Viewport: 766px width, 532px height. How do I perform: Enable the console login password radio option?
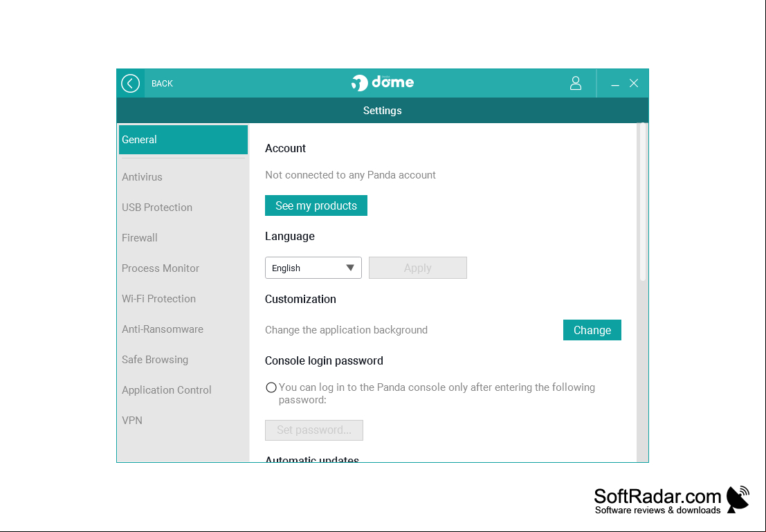(271, 387)
